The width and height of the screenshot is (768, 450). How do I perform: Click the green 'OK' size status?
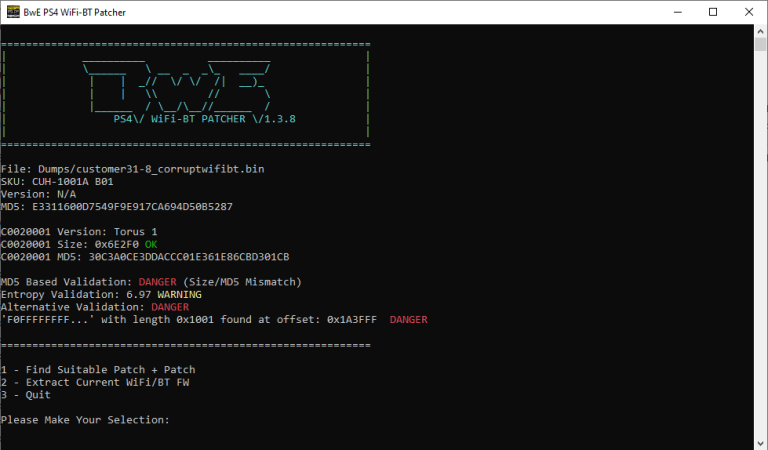(151, 244)
